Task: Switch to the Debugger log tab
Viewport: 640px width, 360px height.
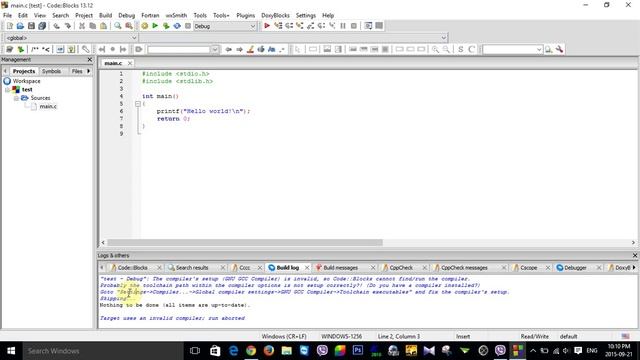Action: pos(575,268)
